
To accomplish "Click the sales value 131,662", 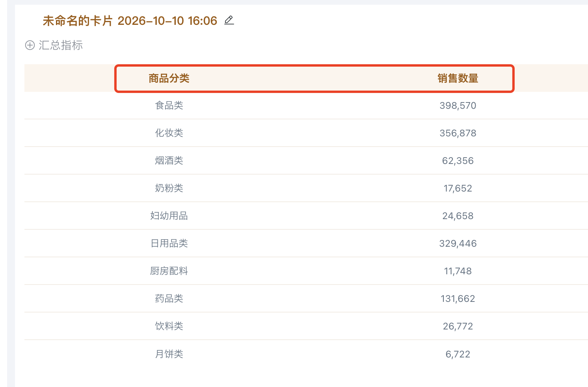I will coord(458,299).
